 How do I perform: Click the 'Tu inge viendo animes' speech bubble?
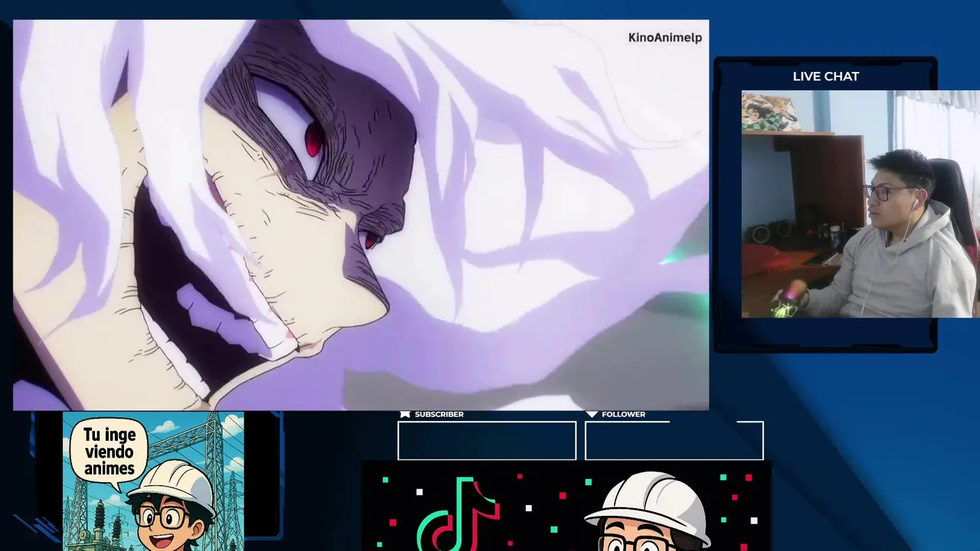tap(109, 452)
